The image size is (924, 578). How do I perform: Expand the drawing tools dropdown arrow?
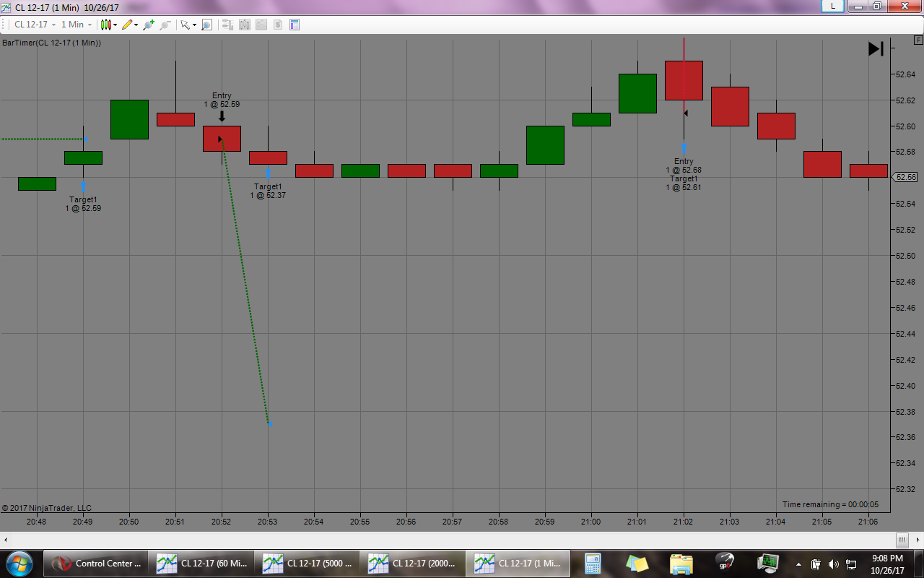(x=136, y=25)
